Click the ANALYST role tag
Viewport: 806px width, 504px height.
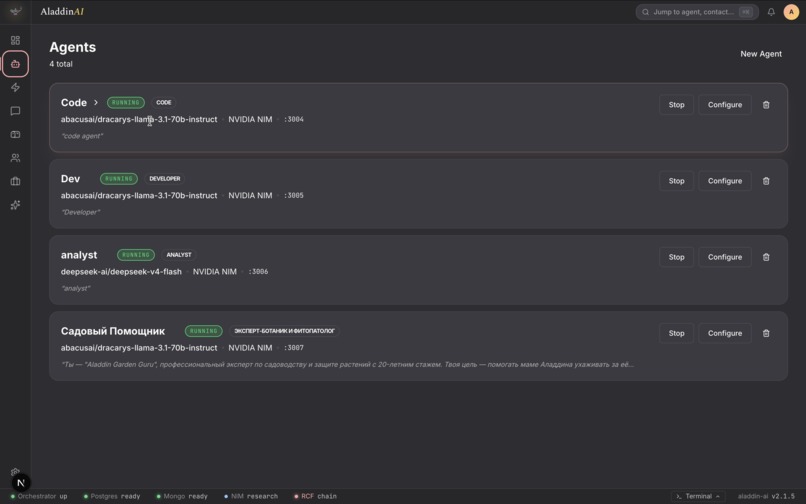pyautogui.click(x=179, y=255)
